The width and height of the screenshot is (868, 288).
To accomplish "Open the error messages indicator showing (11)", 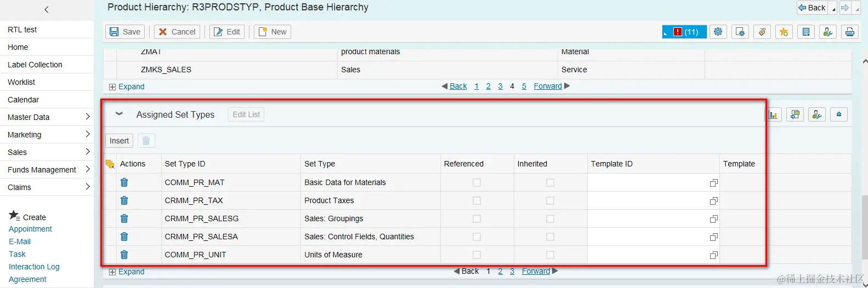I will pyautogui.click(x=684, y=32).
